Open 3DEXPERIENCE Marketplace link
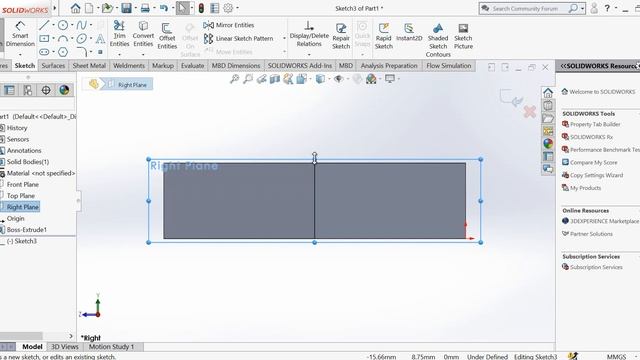This screenshot has height=360, width=640. (x=604, y=221)
